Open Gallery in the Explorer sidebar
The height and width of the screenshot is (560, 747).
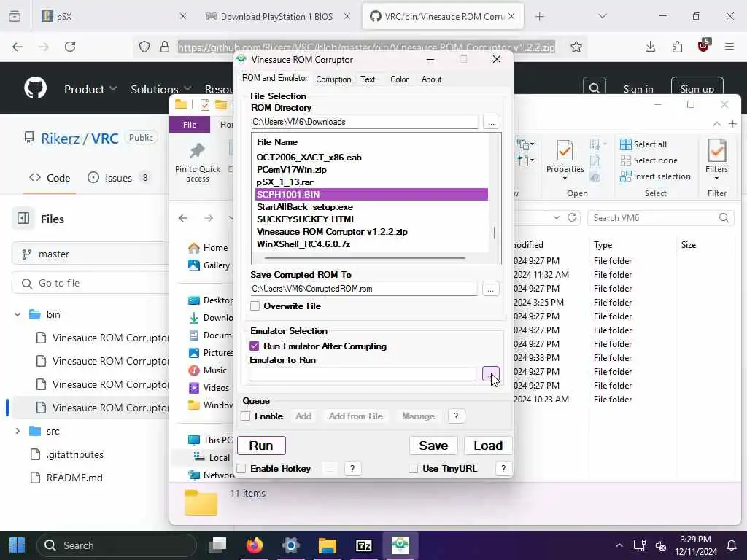click(209, 265)
